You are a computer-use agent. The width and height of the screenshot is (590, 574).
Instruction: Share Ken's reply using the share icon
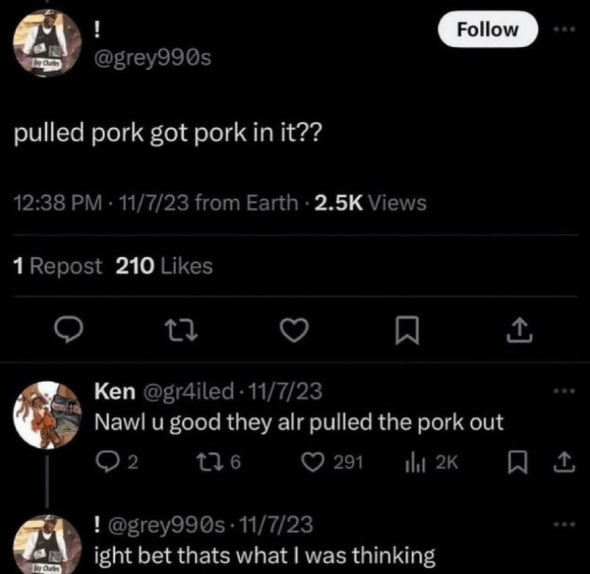(x=564, y=462)
